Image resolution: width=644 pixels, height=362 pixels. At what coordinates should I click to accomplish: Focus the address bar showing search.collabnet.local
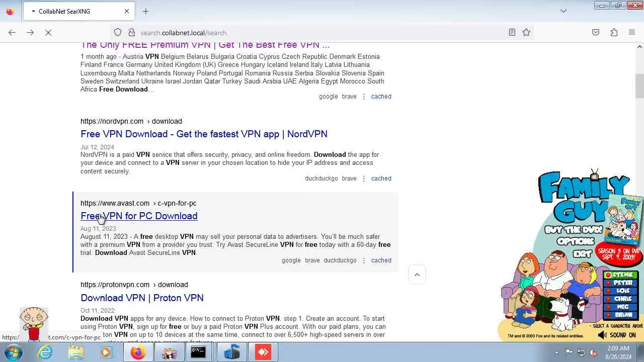point(322,33)
